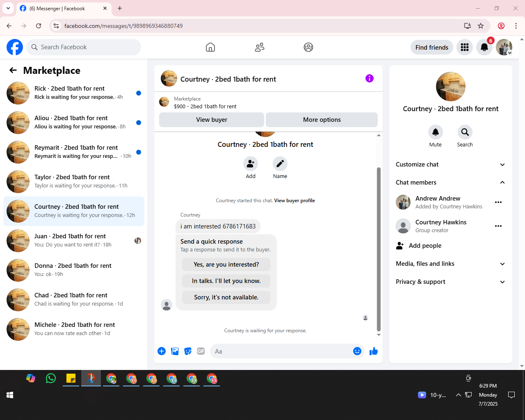Go to the Home feed icon
This screenshot has height=420, width=525.
point(210,47)
